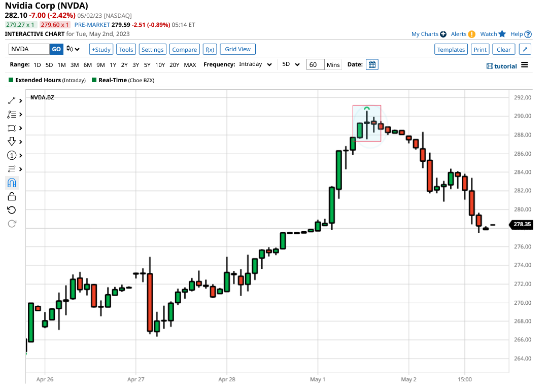Viewport: 548px width, 392px height.
Task: Toggle the magnet snap tool
Action: click(11, 183)
